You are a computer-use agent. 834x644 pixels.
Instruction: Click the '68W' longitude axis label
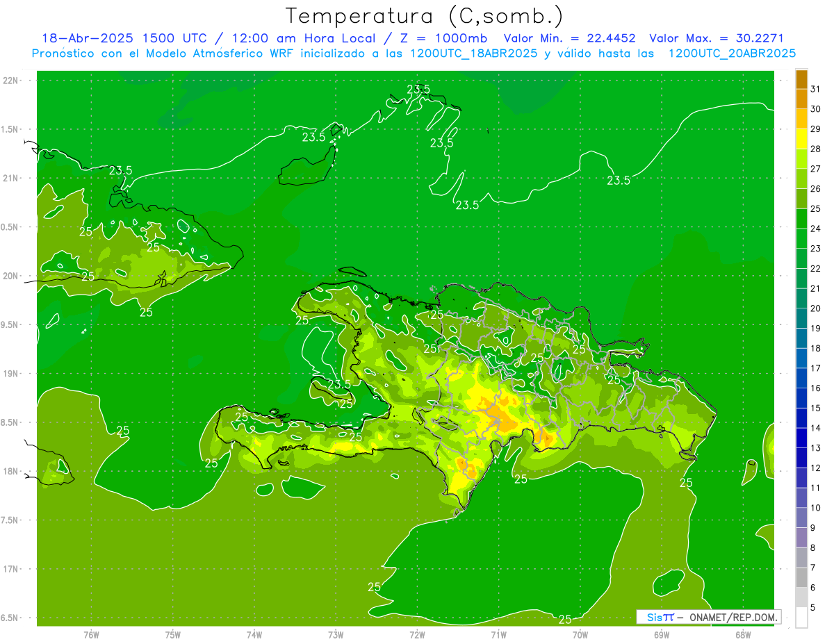(742, 635)
